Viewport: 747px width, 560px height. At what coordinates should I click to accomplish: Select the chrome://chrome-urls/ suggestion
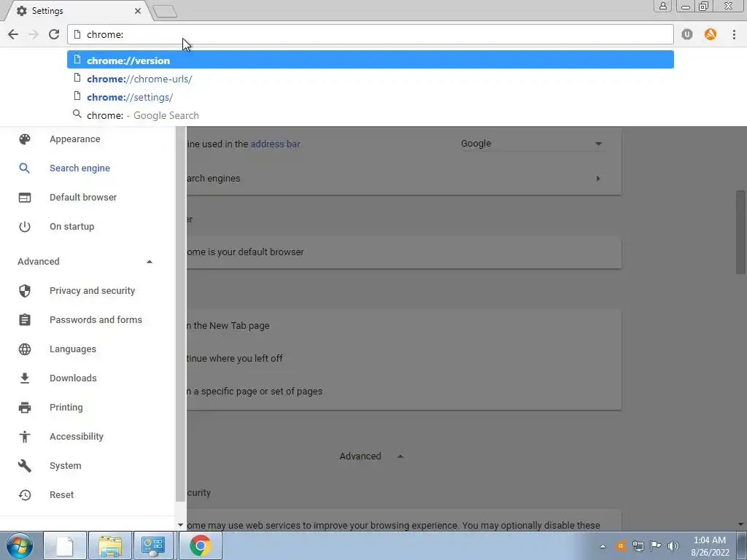click(x=370, y=79)
